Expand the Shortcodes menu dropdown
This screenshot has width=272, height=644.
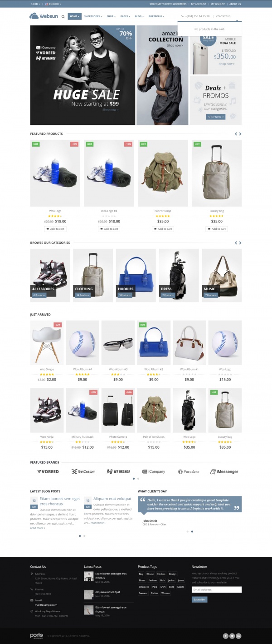point(93,16)
